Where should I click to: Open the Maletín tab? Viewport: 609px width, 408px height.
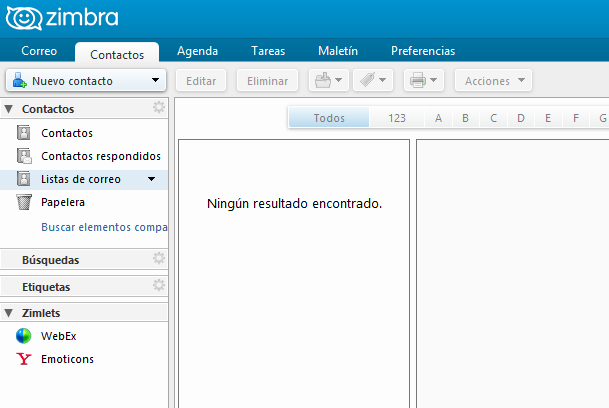(338, 51)
